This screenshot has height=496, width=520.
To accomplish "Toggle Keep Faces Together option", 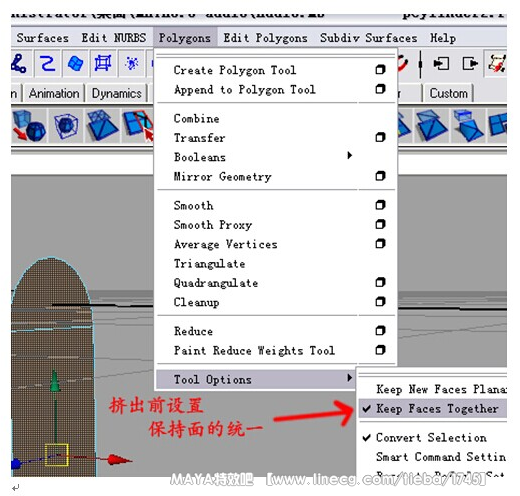I will pos(433,409).
